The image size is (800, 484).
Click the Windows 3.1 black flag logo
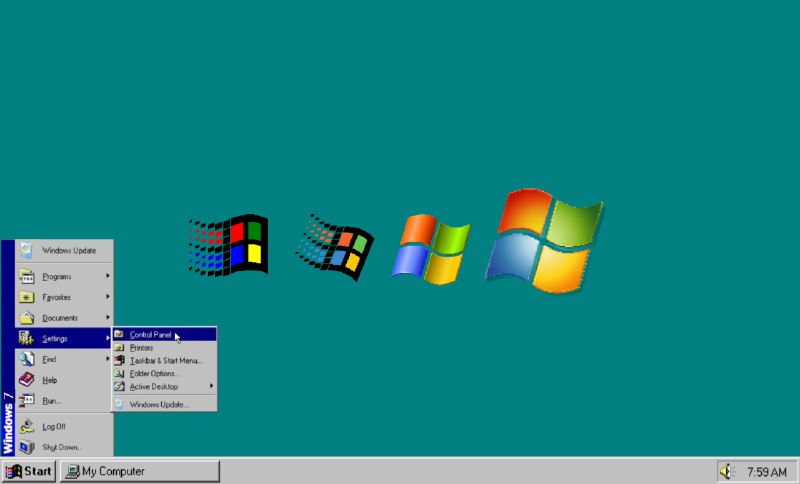pyautogui.click(x=229, y=245)
